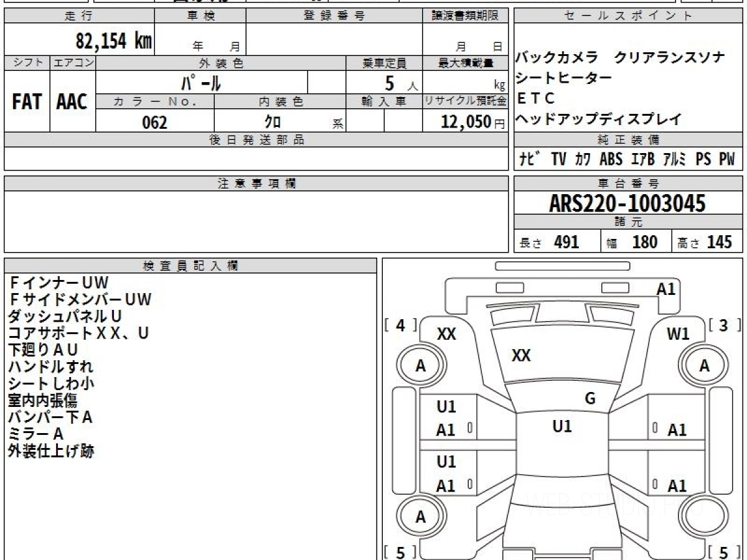Click the W1 mark on the diagram

678,334
